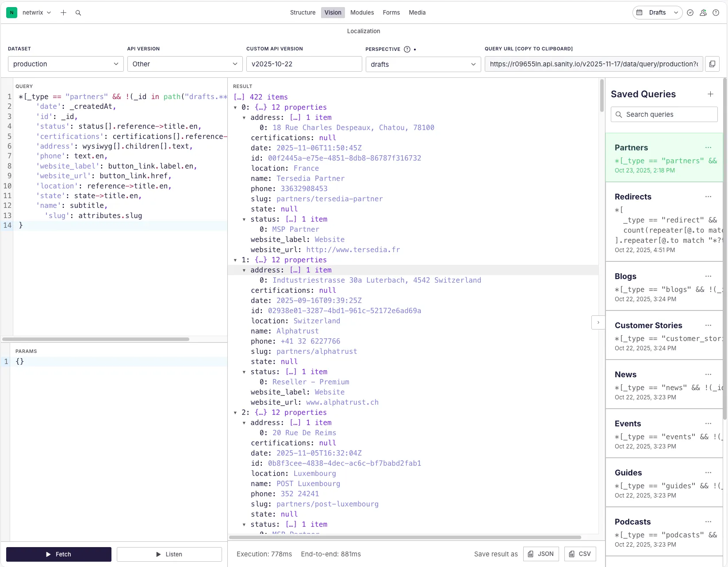The image size is (728, 567).
Task: Collapse the status array of Tersedia Partner
Action: point(244,219)
